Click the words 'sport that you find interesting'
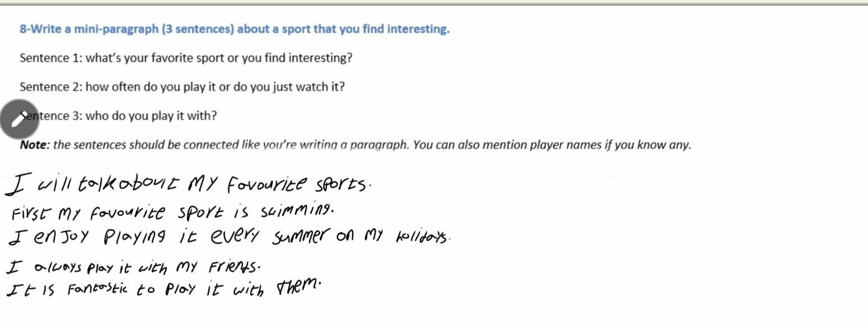868x328 pixels. click(x=361, y=29)
